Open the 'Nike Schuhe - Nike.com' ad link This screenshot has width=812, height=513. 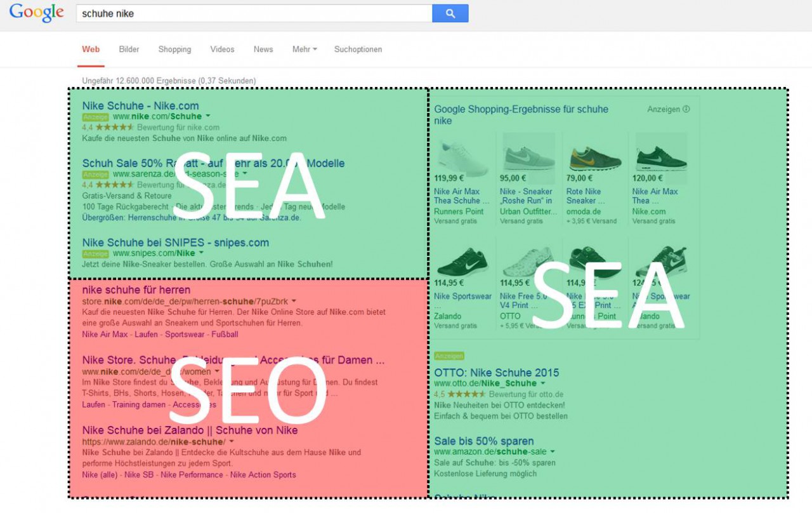pyautogui.click(x=140, y=106)
